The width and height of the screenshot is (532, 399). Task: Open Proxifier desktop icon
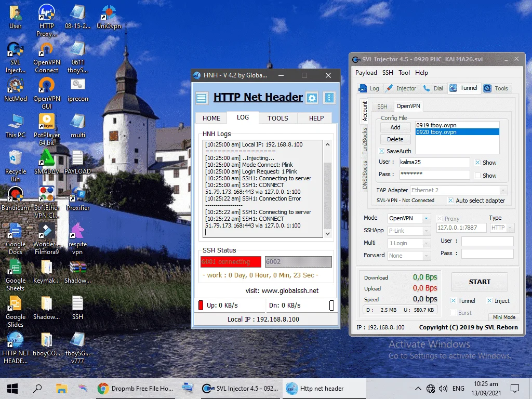[x=78, y=198]
